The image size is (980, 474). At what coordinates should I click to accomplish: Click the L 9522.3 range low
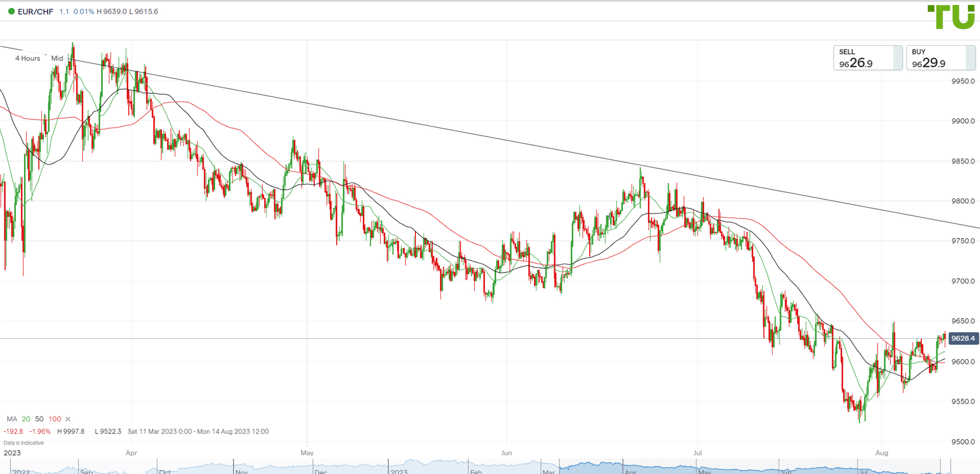click(x=108, y=432)
